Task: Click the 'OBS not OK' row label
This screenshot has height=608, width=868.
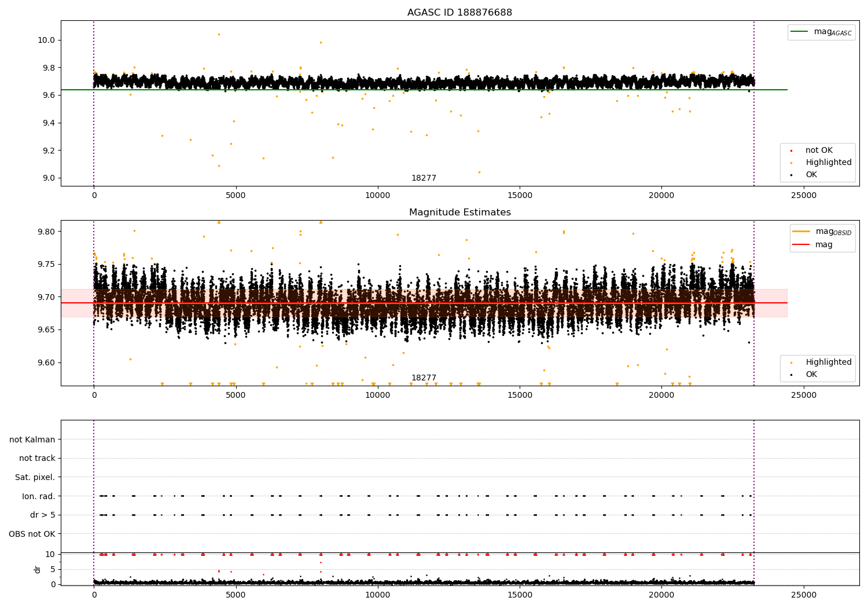Action: coord(32,534)
